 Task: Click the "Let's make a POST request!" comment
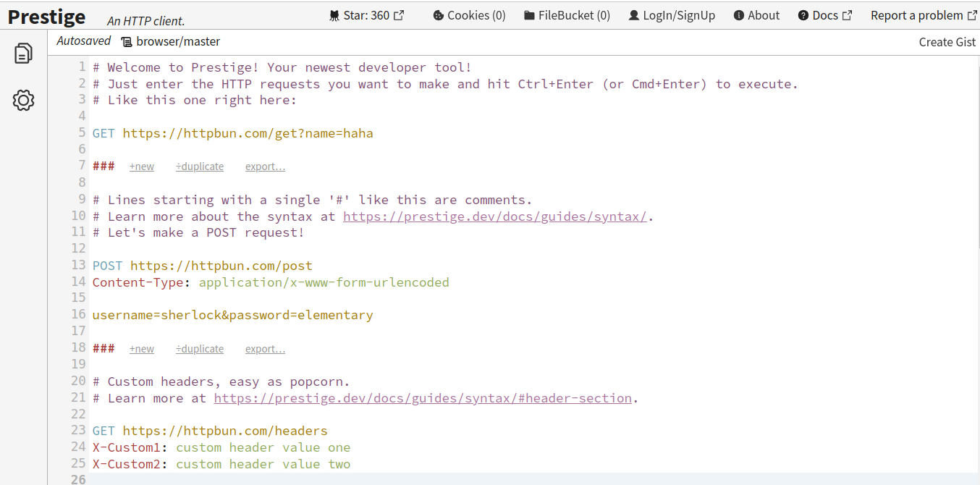(198, 232)
